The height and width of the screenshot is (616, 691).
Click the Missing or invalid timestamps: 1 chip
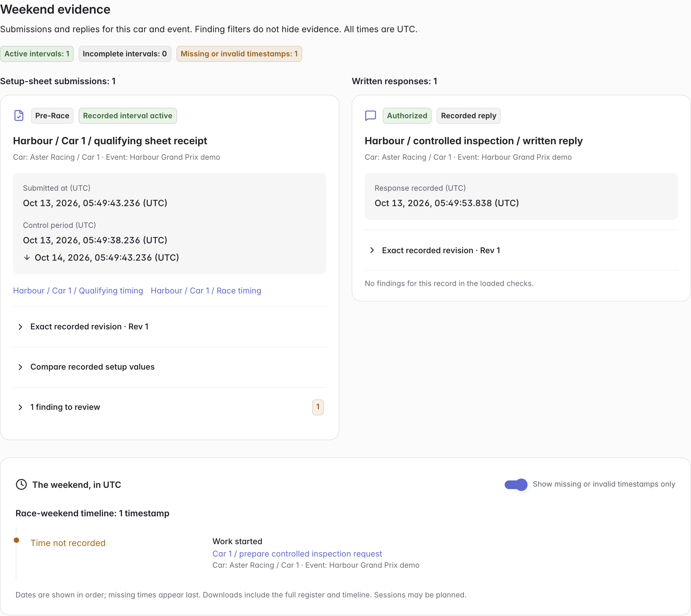point(239,54)
